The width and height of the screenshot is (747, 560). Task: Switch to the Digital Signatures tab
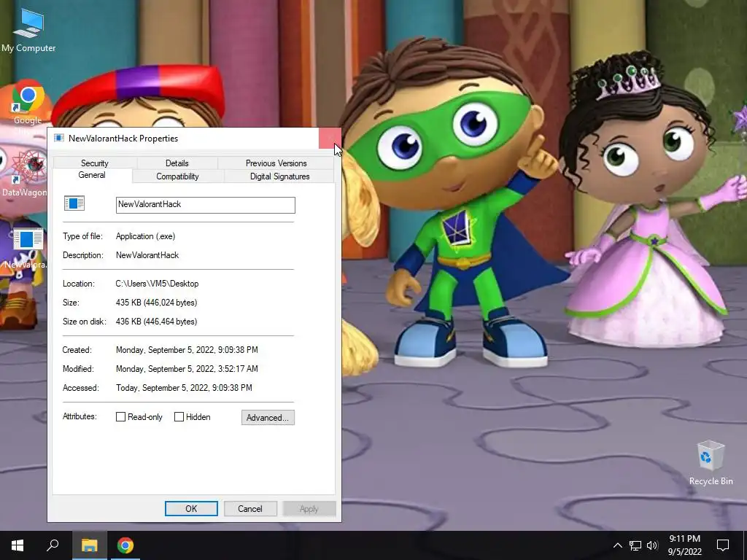coord(280,176)
